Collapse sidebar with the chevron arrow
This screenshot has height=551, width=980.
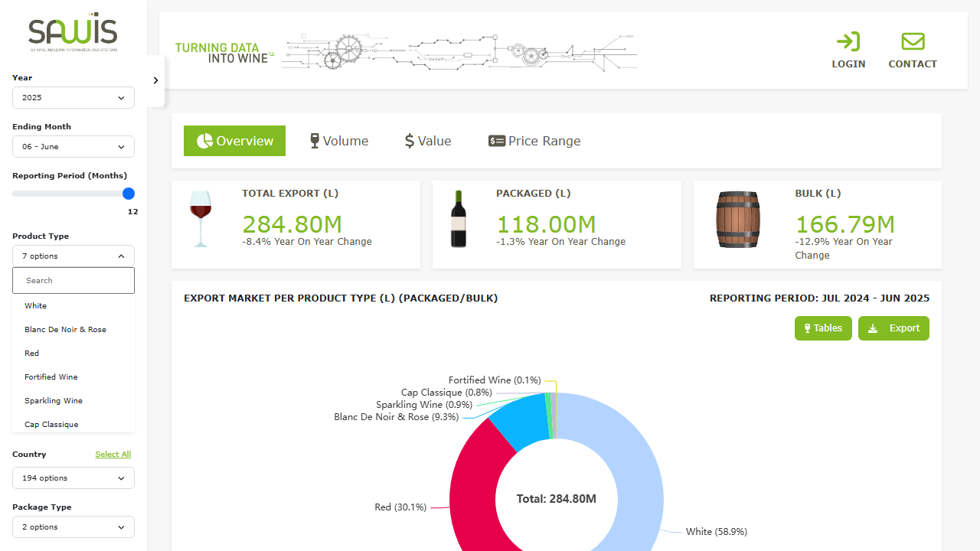155,80
